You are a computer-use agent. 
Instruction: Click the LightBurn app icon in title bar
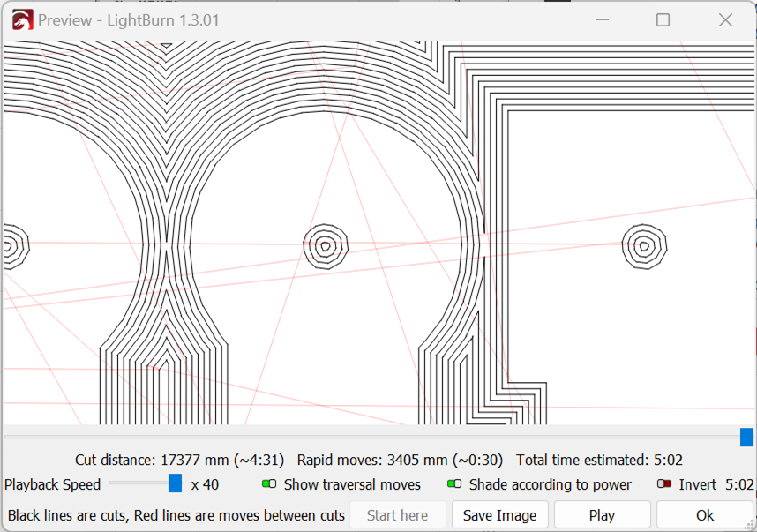point(22,20)
